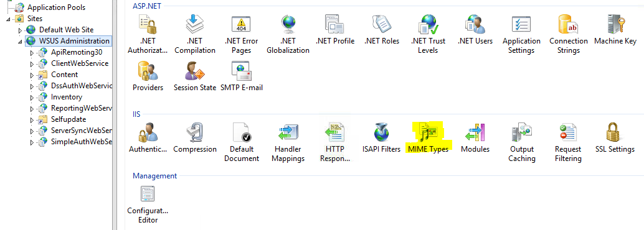Screen dimensions: 644x230
Task: Select WSUS Administration site
Action: 74,41
